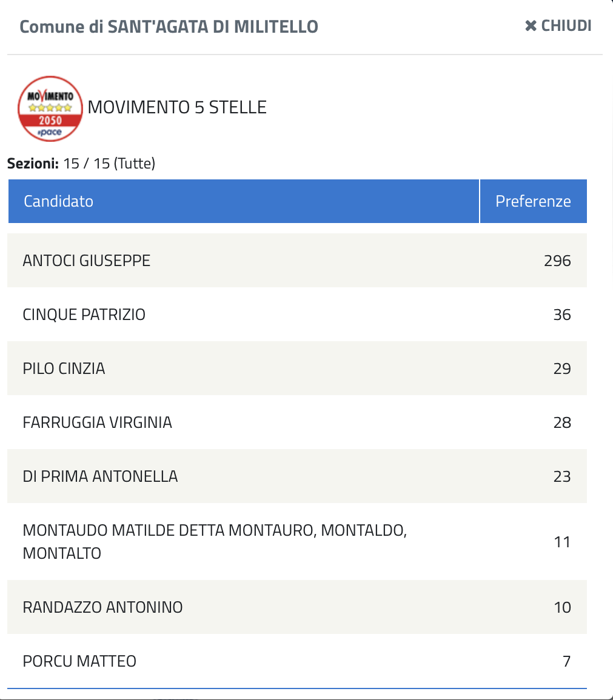The width and height of the screenshot is (613, 700).
Task: Click the 296 preferences value
Action: 557,261
